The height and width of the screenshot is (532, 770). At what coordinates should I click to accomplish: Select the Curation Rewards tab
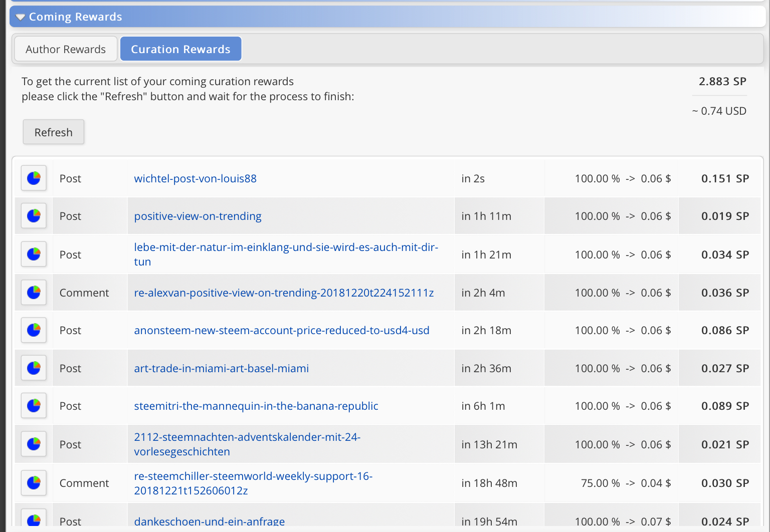tap(180, 49)
